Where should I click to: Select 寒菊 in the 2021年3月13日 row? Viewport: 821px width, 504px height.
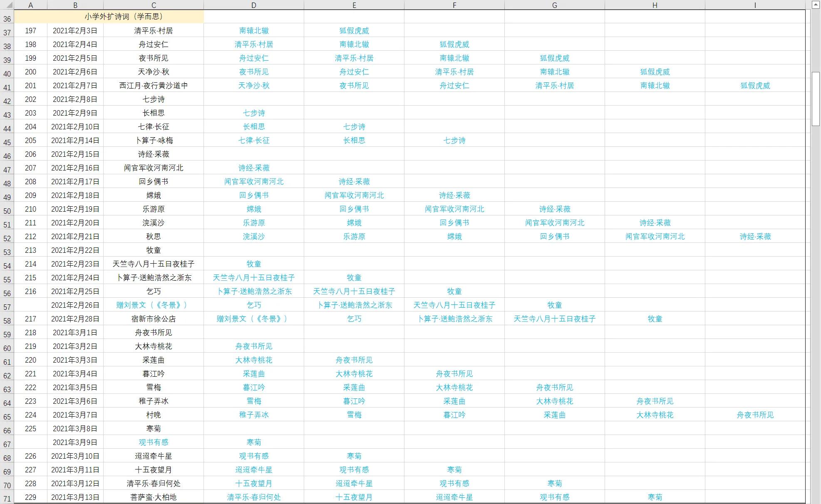click(655, 497)
